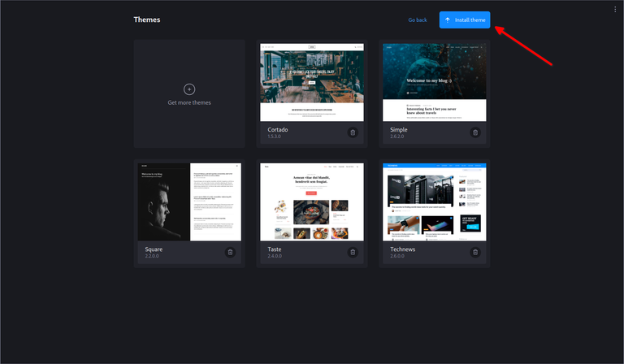Select the Technews theme preview thumbnail
624x364 pixels.
click(435, 201)
